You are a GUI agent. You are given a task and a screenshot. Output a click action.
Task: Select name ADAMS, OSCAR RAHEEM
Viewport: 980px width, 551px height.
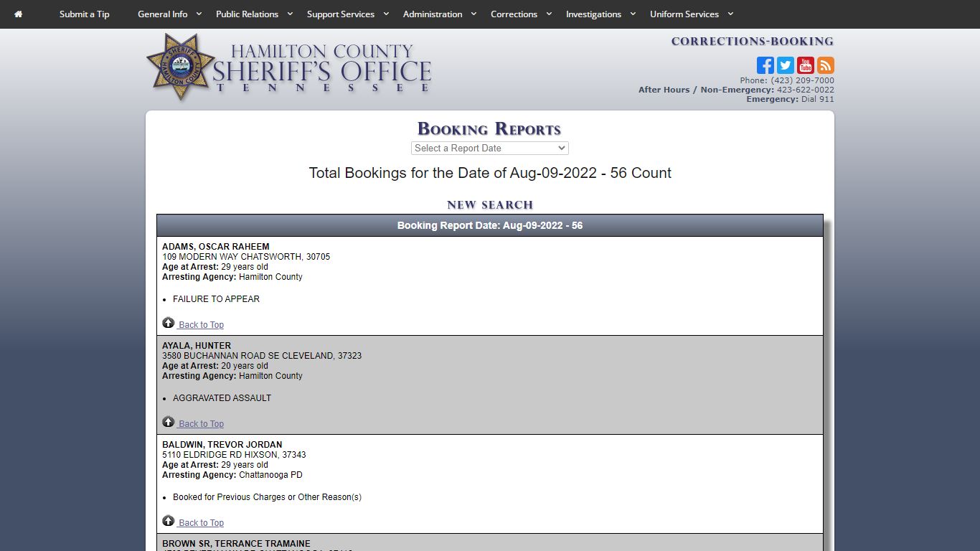[216, 247]
